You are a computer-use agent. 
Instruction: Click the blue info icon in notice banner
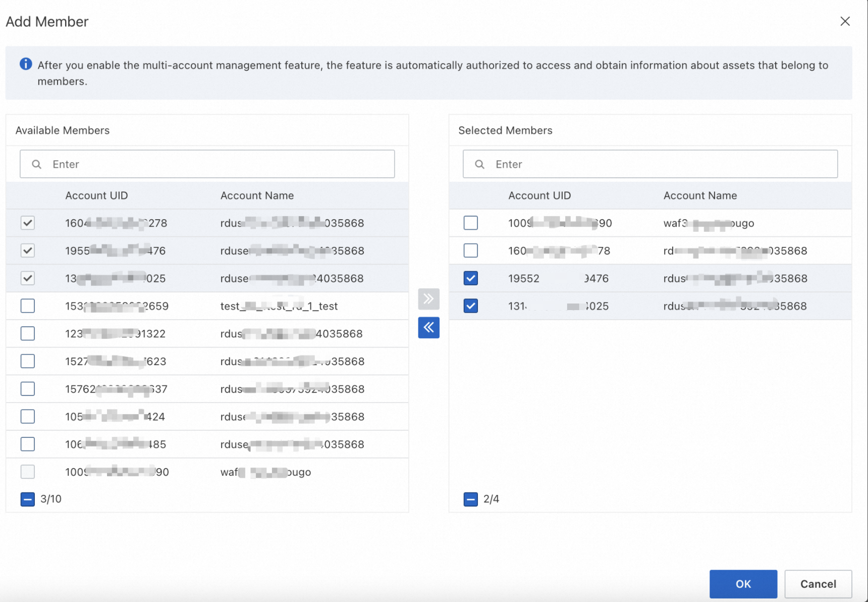tap(26, 64)
